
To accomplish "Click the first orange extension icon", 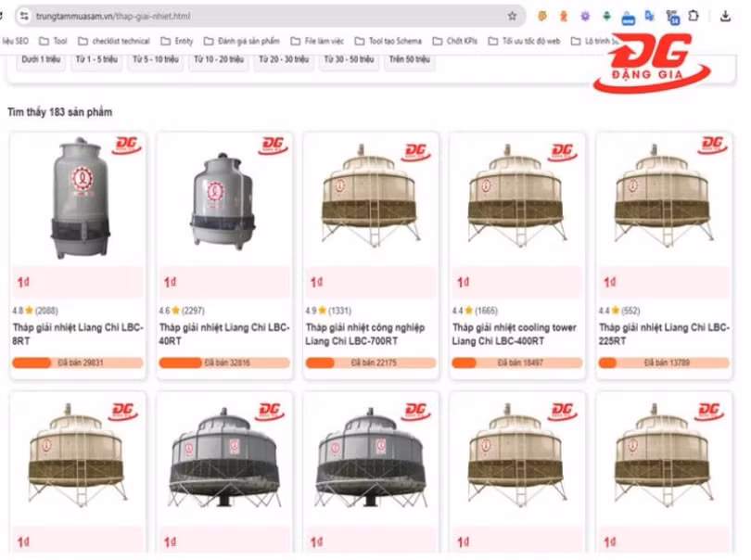I will click(x=541, y=17).
